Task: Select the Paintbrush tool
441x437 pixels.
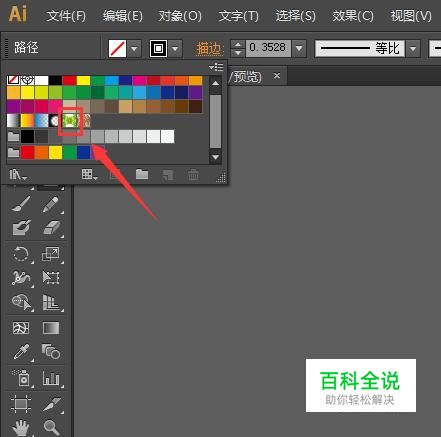Action: pyautogui.click(x=21, y=204)
